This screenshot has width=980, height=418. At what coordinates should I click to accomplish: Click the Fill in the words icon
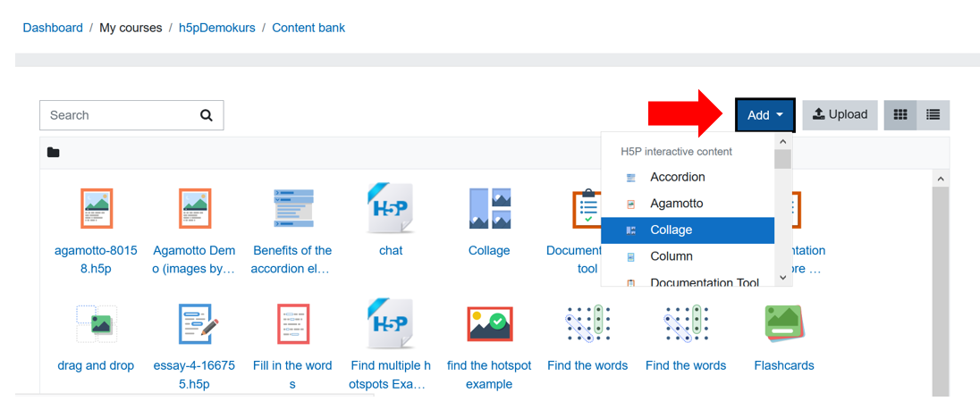292,323
